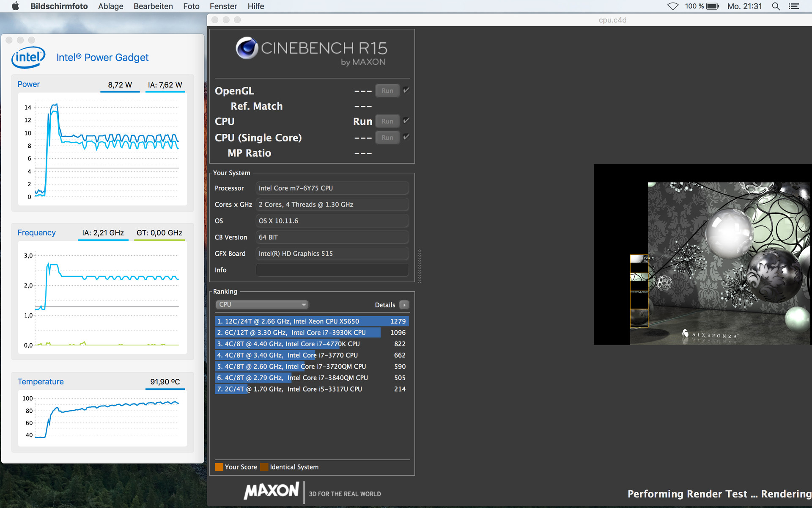Screen dimensions: 812x508
Task: Click the Run button for CPU
Action: [x=387, y=121]
